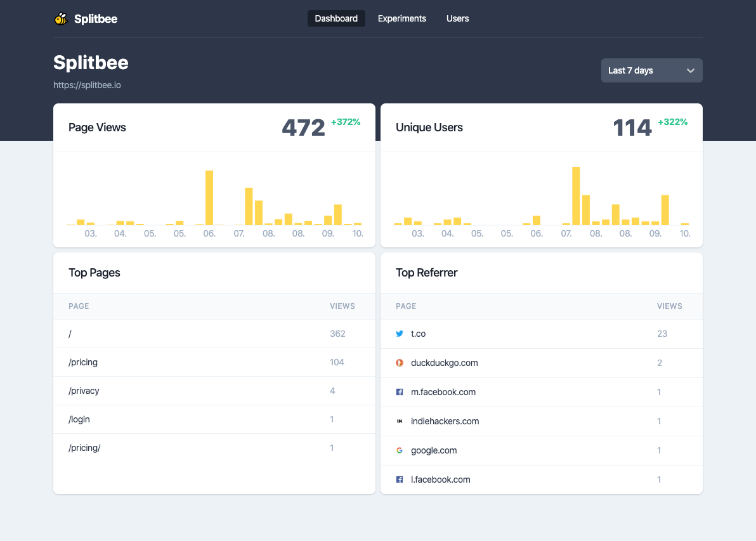Open the https://splitbee.io link
The height and width of the screenshot is (541, 756).
(88, 85)
